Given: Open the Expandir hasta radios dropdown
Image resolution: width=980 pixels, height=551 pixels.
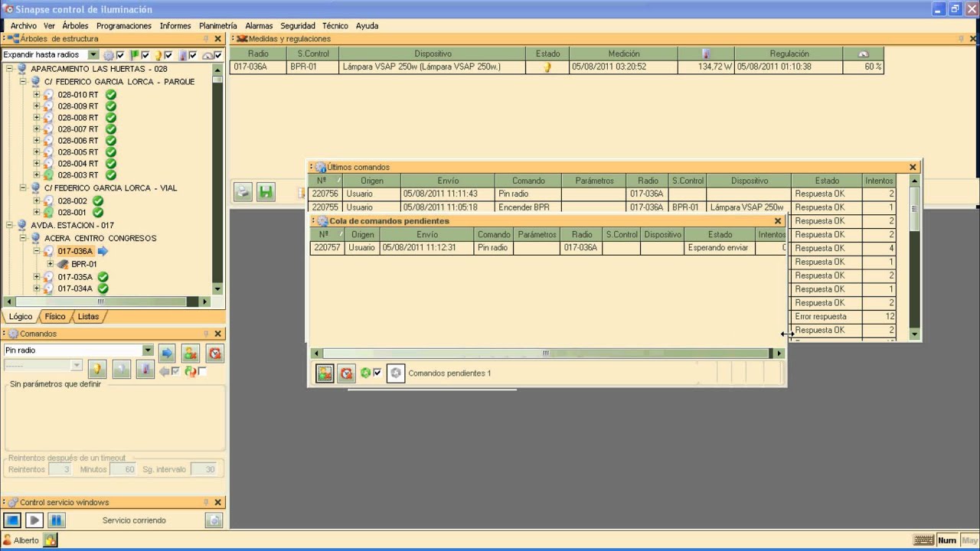Looking at the screenshot, I should pyautogui.click(x=93, y=55).
